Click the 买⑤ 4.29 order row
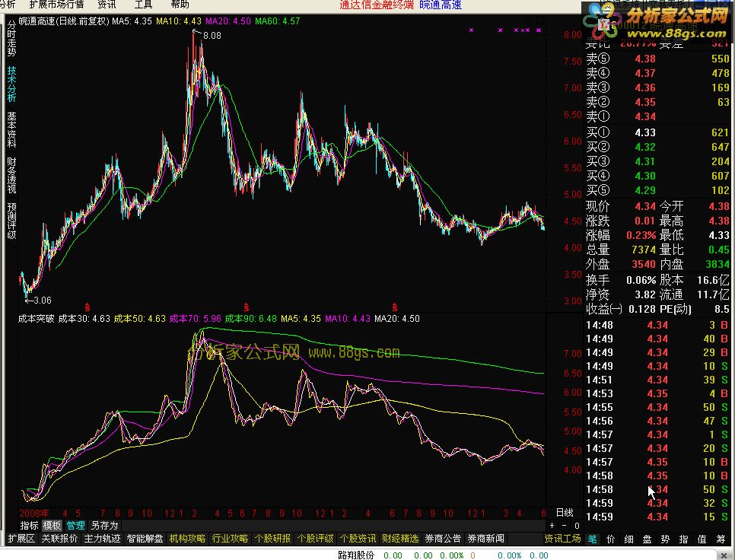Screen dimensions: 735x560 [657, 190]
